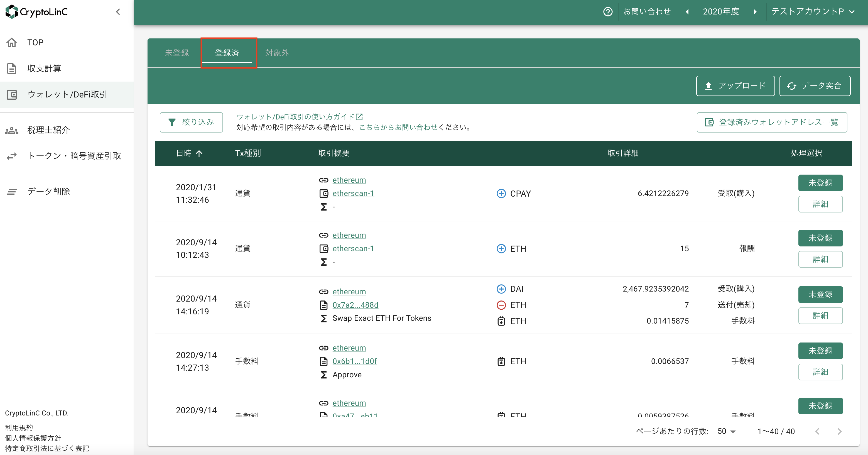Click 未登録 button in Approve row

pos(820,351)
